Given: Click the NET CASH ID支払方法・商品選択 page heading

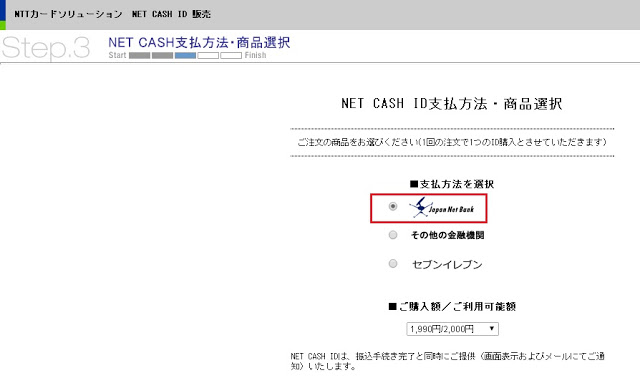Looking at the screenshot, I should click(x=452, y=104).
